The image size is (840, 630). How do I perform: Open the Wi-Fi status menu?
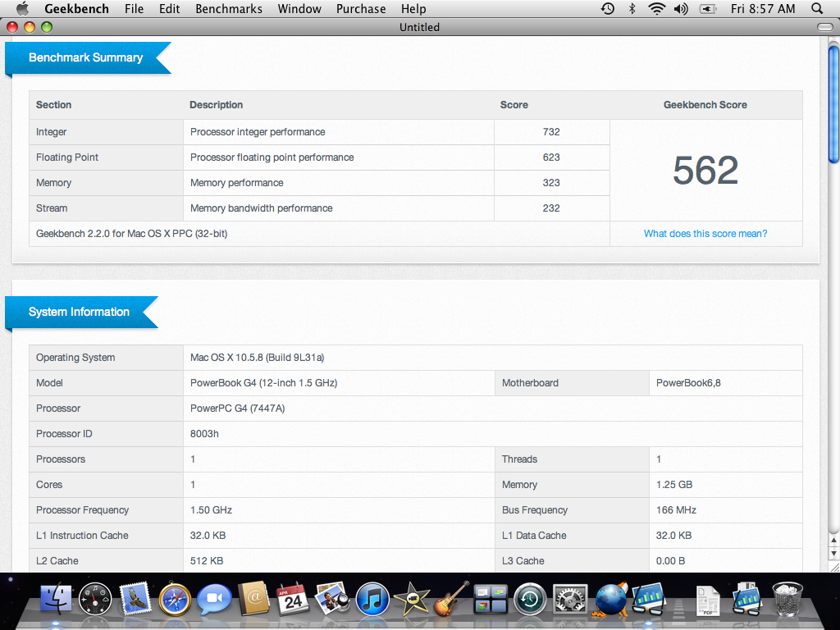(657, 8)
